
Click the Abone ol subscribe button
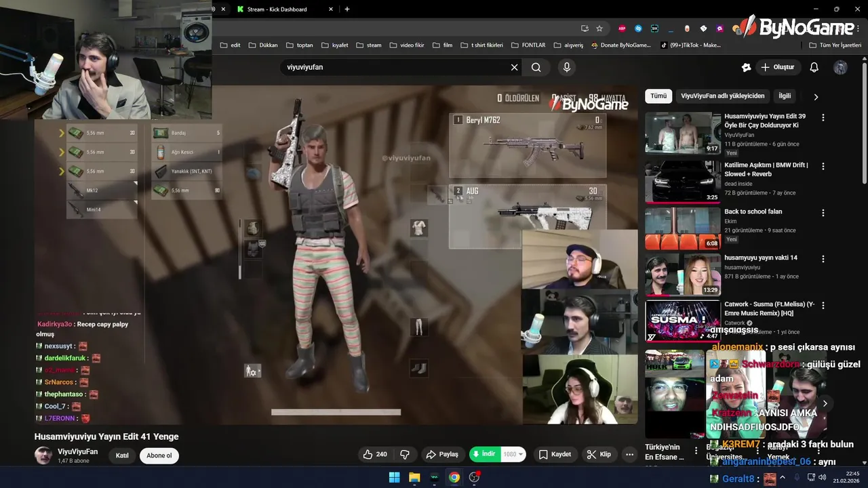coord(159,455)
